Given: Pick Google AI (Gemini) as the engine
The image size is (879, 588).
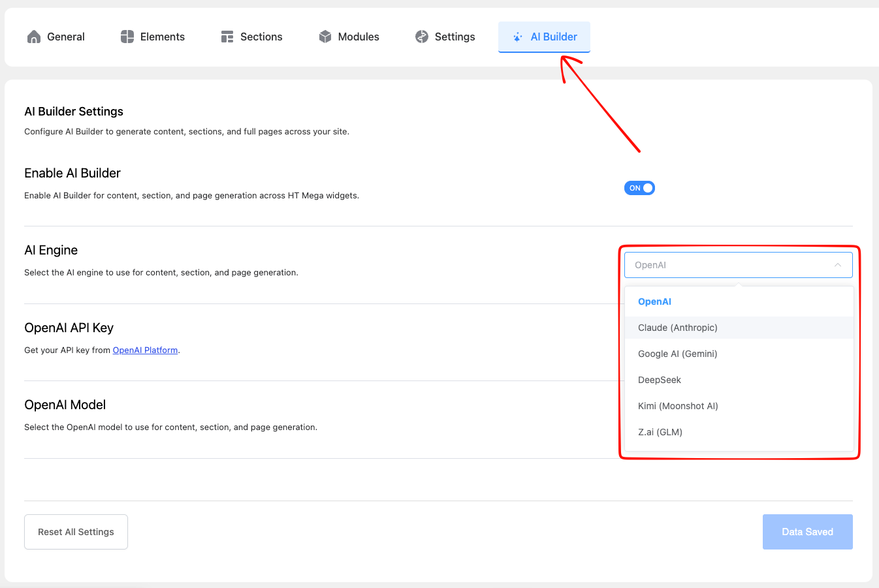Looking at the screenshot, I should [739, 354].
